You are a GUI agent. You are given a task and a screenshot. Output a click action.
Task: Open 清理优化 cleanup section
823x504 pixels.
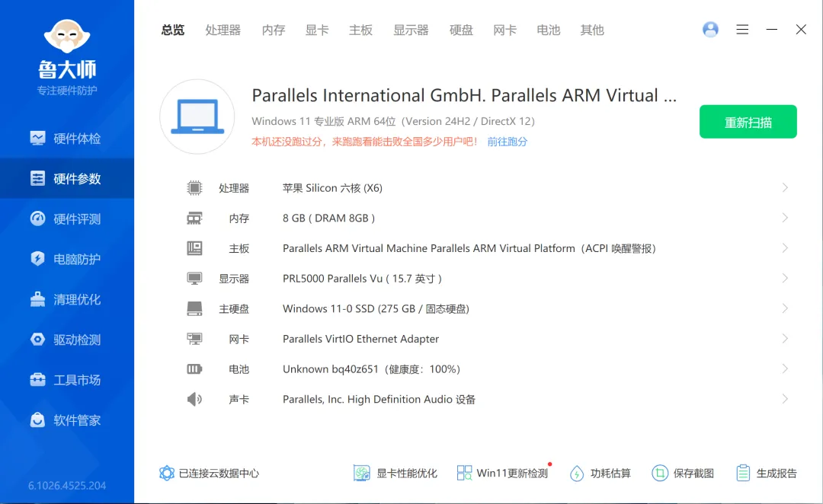tap(66, 299)
